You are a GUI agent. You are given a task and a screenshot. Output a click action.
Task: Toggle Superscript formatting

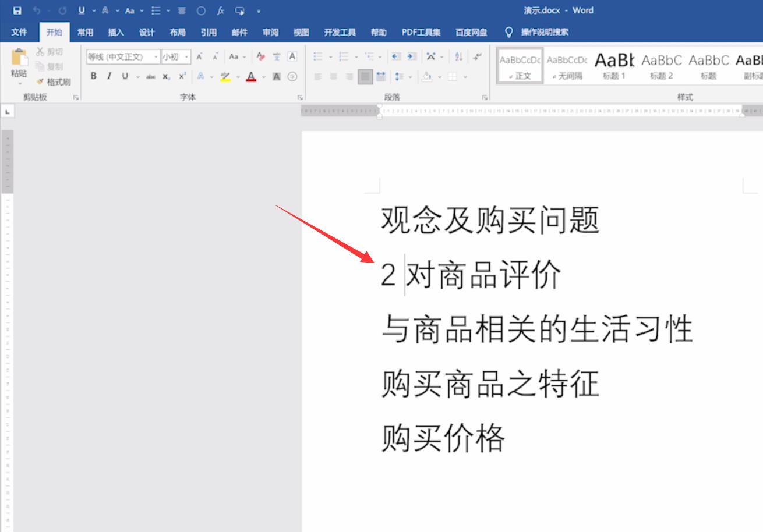click(x=182, y=76)
